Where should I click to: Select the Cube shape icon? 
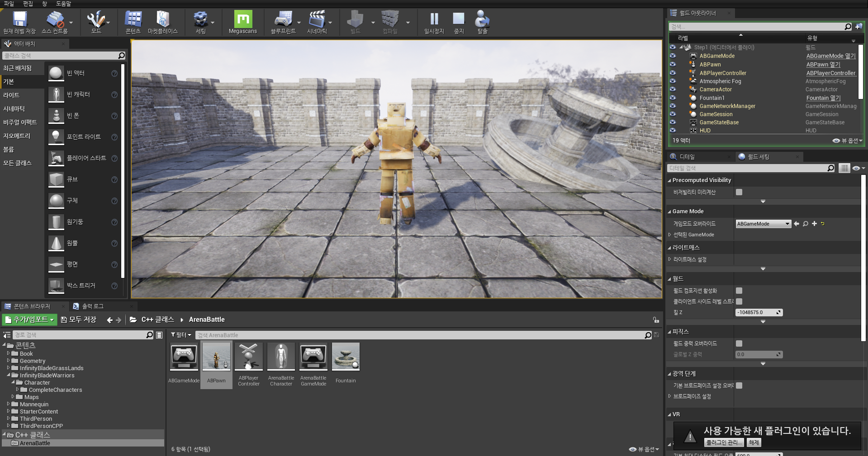pyautogui.click(x=56, y=179)
